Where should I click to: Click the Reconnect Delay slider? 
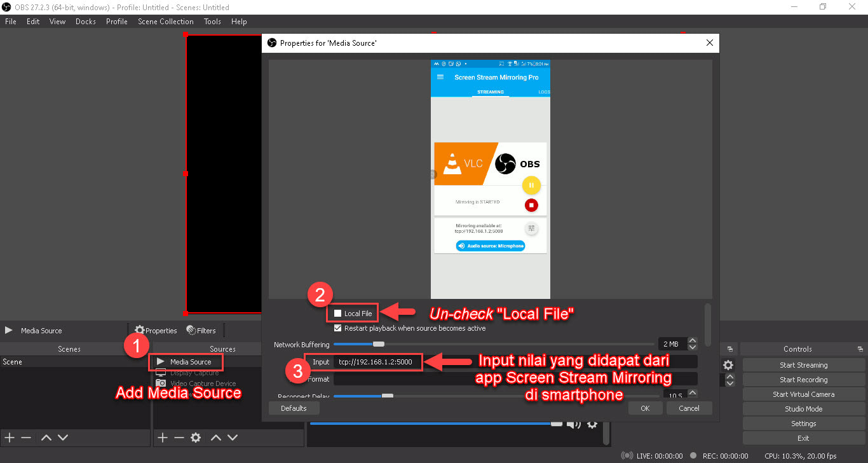(x=496, y=396)
